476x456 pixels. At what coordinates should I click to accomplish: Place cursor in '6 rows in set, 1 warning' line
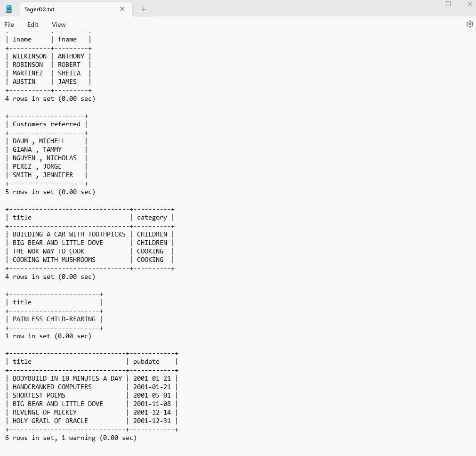pyautogui.click(x=71, y=438)
